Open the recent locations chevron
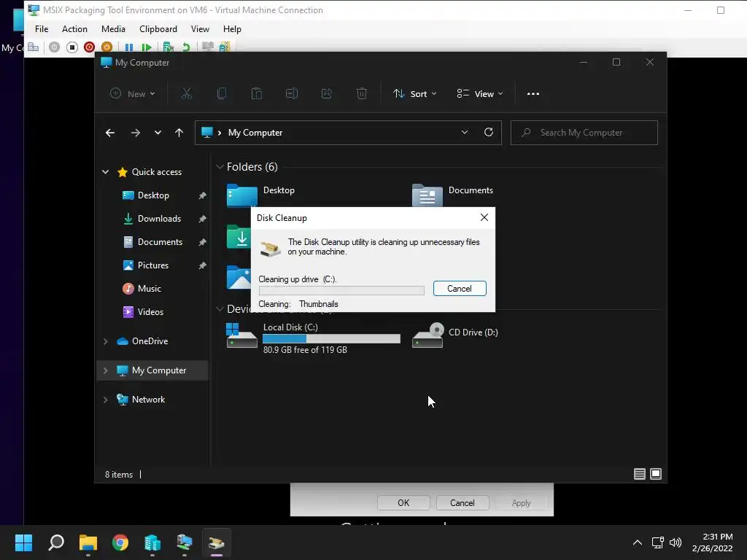 [158, 133]
